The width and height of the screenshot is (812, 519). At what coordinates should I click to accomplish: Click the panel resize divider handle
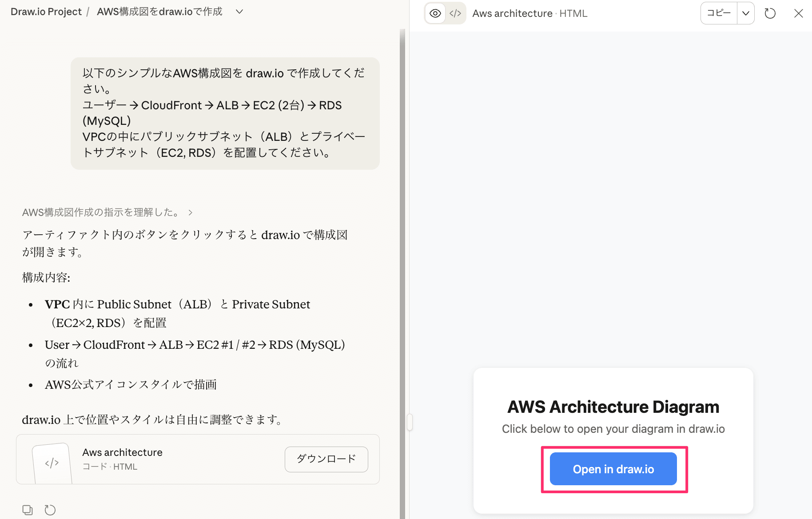click(x=410, y=422)
